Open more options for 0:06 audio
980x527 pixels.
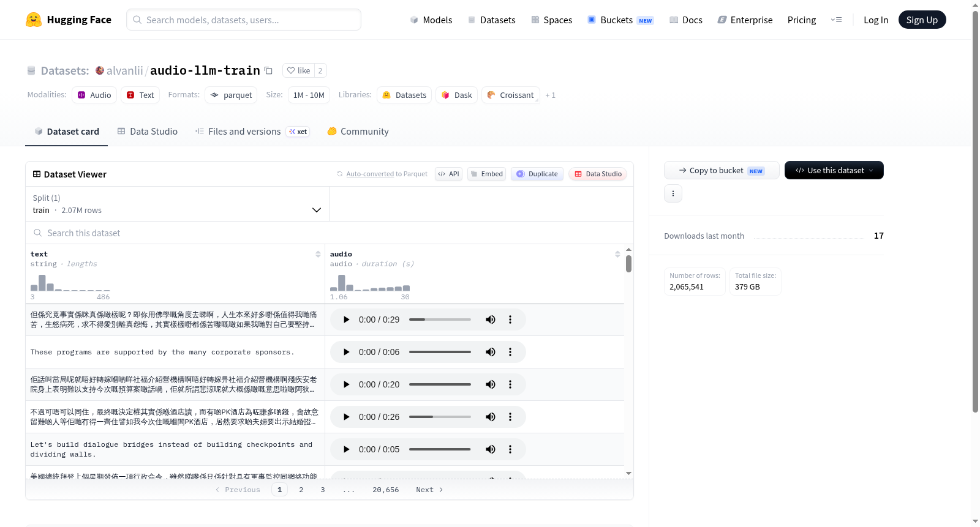(x=510, y=352)
